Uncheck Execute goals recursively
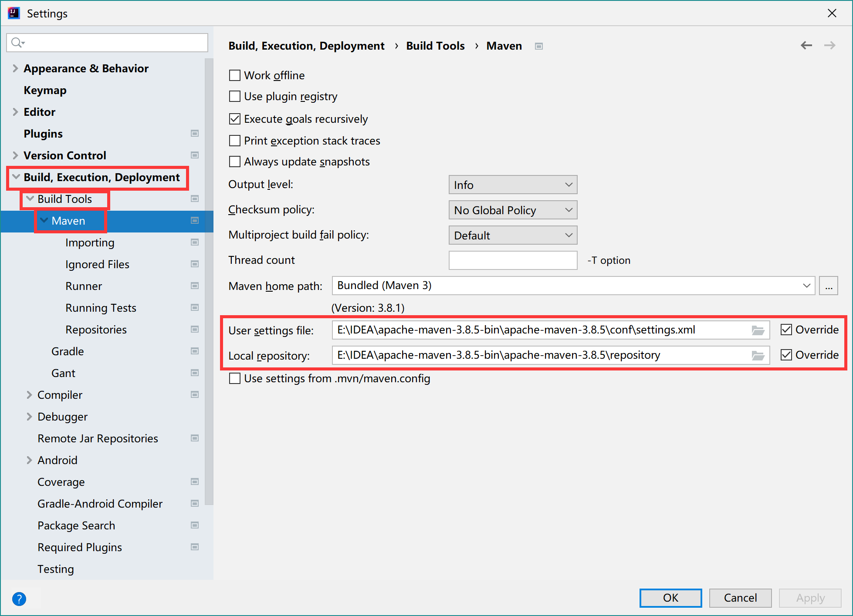This screenshot has width=853, height=616. 235,119
